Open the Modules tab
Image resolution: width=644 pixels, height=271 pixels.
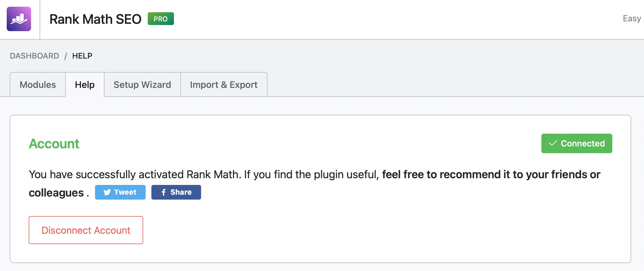coord(38,85)
